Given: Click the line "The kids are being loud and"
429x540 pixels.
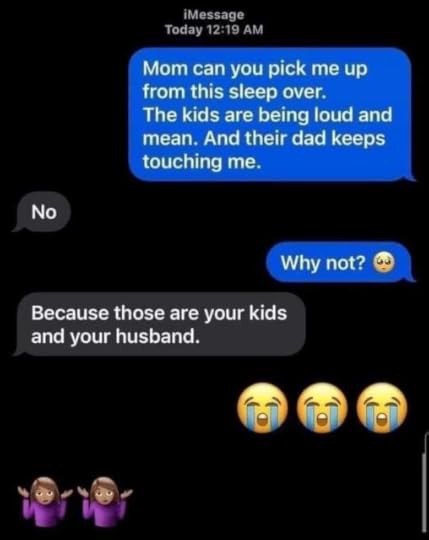Looking at the screenshot, I should point(268,115).
